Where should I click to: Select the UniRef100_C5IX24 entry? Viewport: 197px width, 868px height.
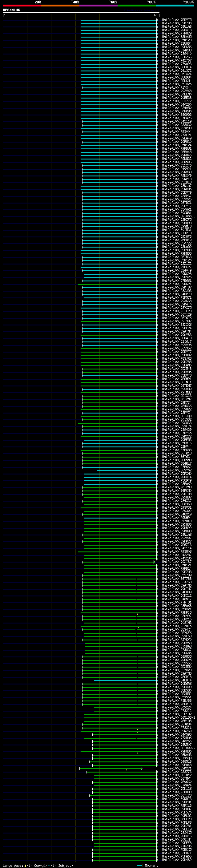click(x=177, y=74)
